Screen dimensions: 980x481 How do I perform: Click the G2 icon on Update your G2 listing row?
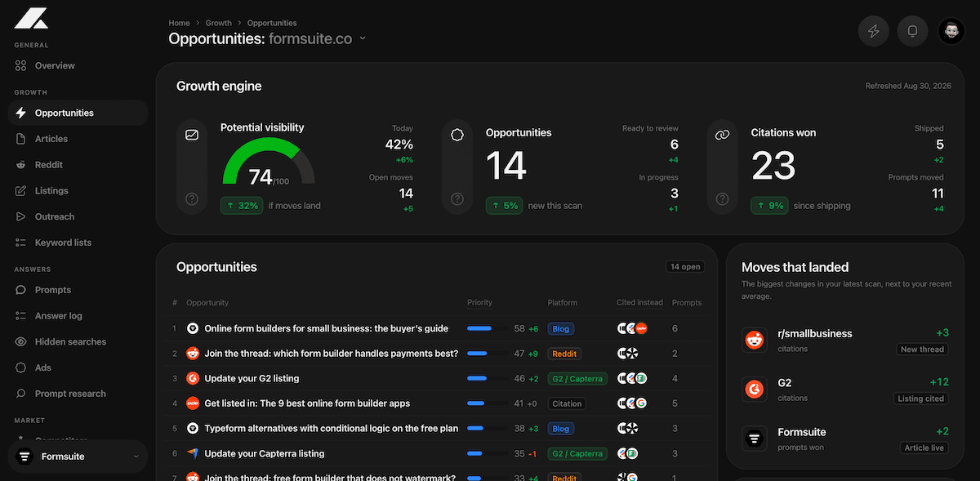pyautogui.click(x=193, y=378)
